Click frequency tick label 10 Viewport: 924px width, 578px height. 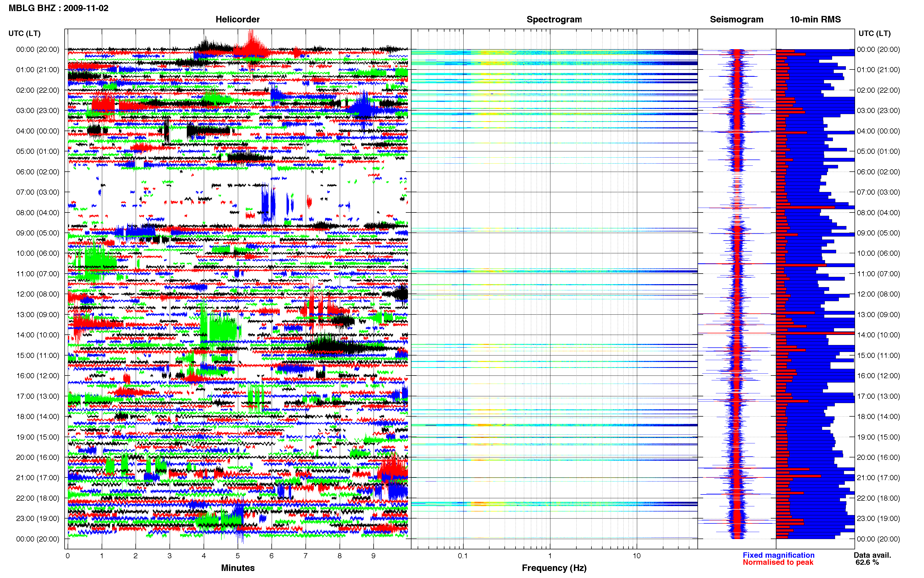point(637,556)
